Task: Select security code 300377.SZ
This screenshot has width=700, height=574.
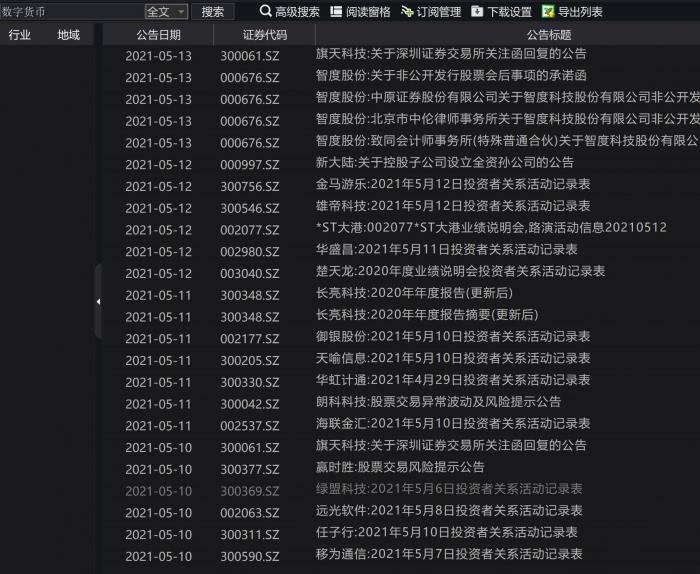Action: click(x=250, y=470)
